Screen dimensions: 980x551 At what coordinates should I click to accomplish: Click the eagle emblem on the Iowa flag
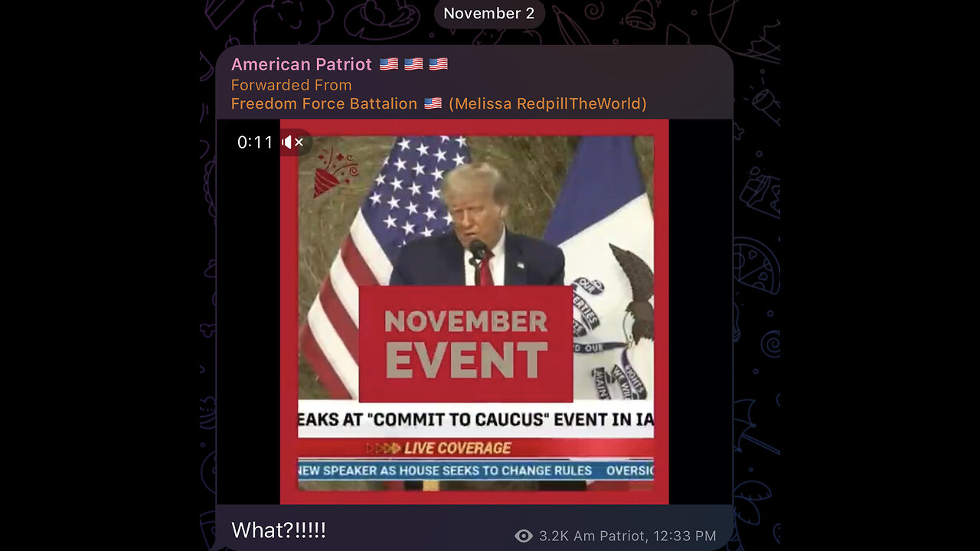tap(633, 292)
